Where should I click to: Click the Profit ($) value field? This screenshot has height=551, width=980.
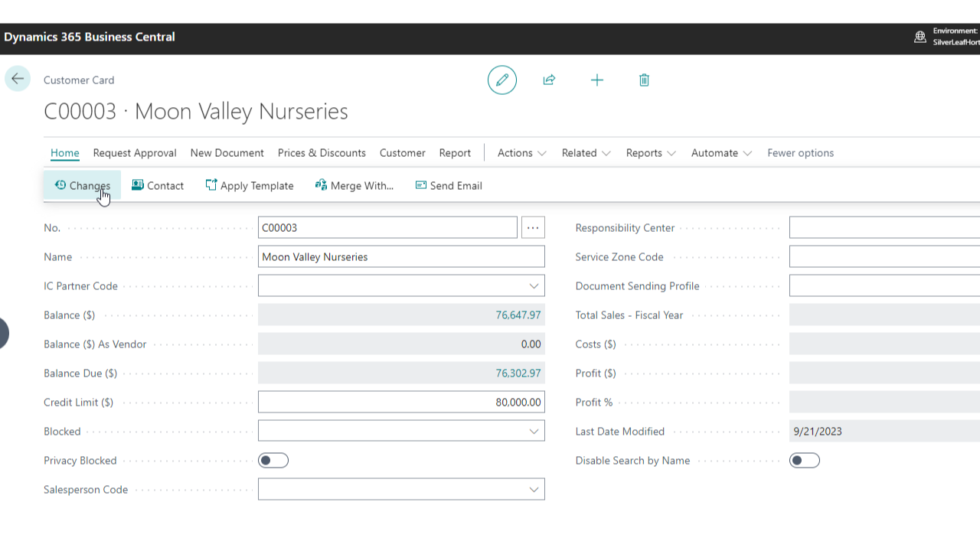pos(884,373)
